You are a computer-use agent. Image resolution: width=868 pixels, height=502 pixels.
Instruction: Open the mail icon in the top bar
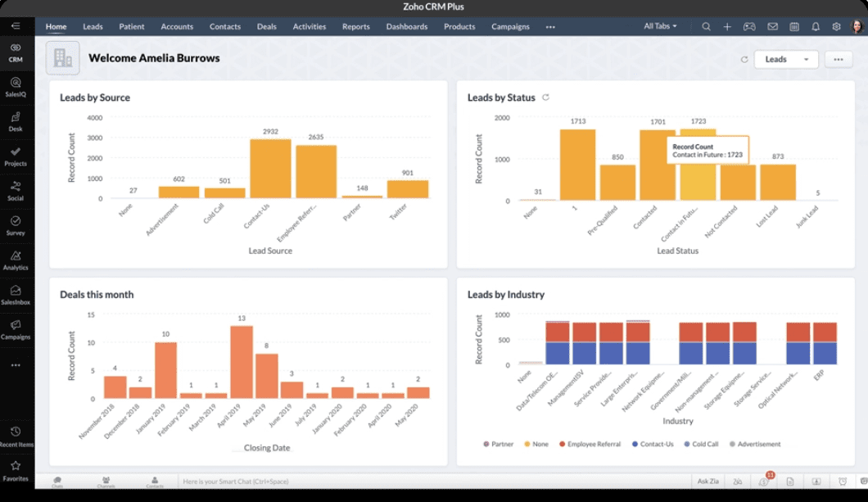772,26
